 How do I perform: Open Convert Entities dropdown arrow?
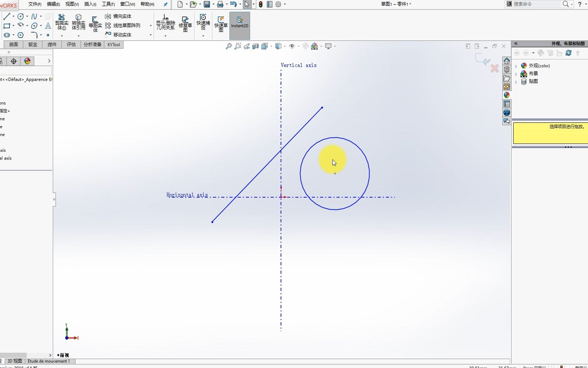point(79,36)
